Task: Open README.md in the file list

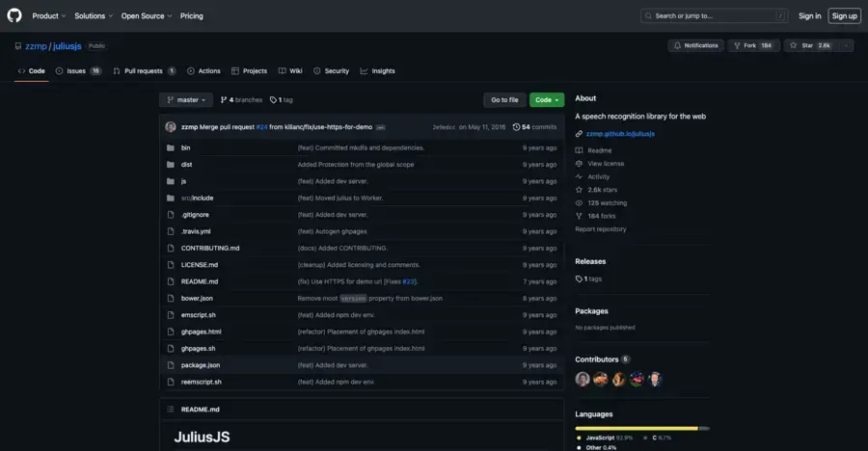Action: [200, 281]
